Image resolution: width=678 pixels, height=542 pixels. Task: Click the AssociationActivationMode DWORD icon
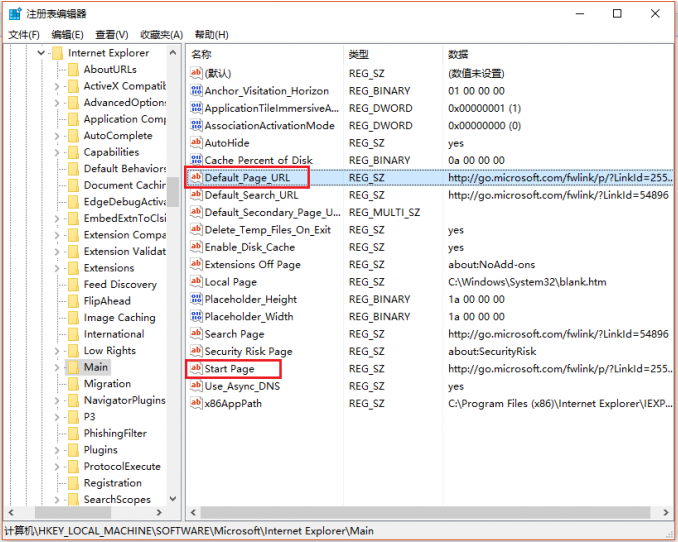pos(196,126)
